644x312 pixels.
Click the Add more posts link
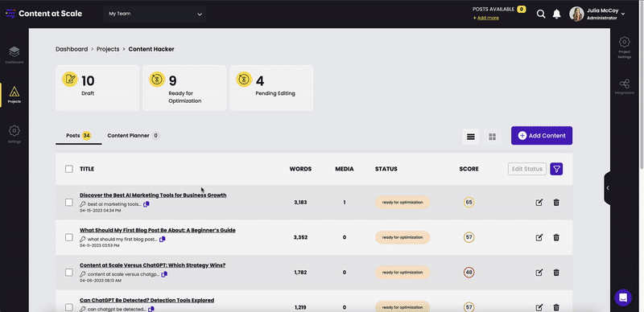(x=486, y=18)
